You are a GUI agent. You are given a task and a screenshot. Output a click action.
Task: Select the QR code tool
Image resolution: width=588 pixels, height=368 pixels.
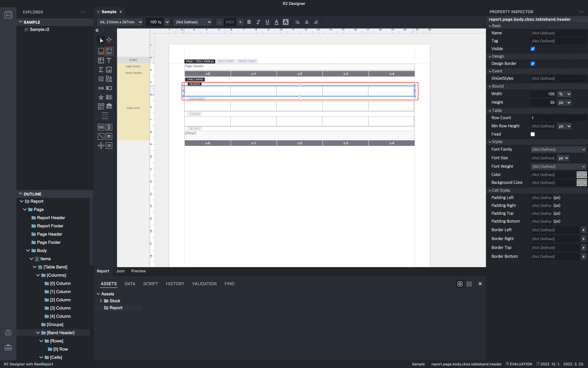pyautogui.click(x=101, y=106)
